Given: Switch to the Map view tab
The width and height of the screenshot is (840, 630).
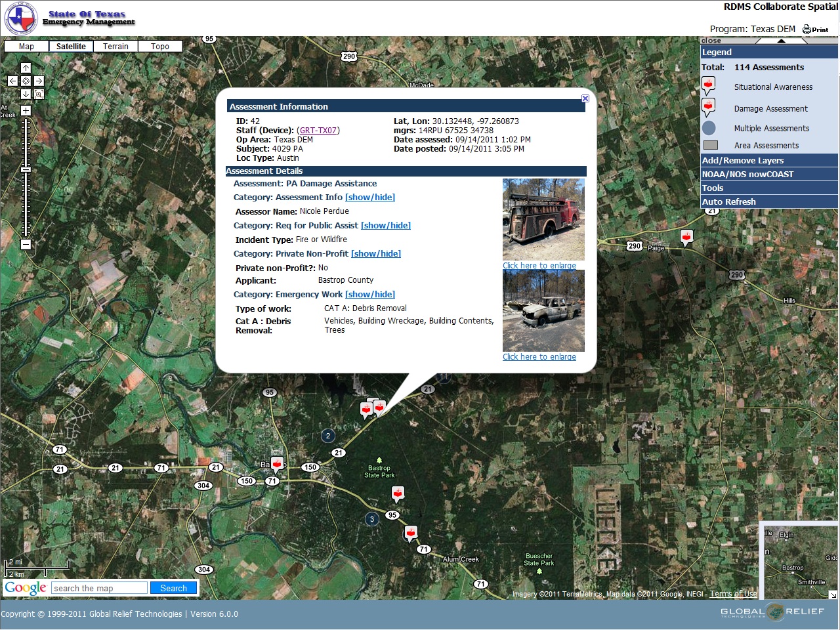Looking at the screenshot, I should 26,47.
